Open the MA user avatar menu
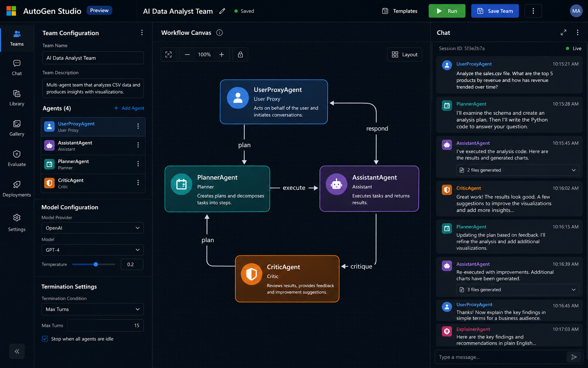Screen dimensions: 588x368 point(576,11)
